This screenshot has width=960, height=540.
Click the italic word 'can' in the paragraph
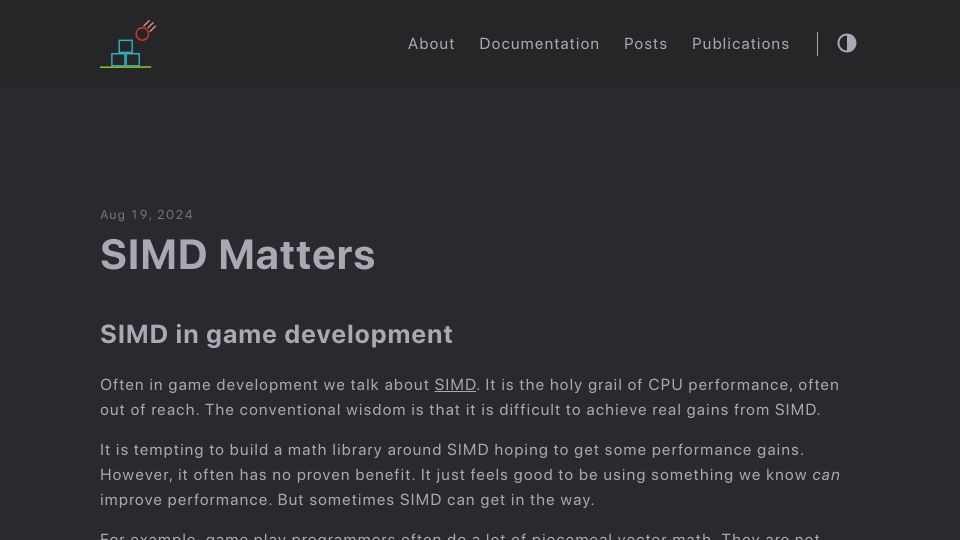826,475
